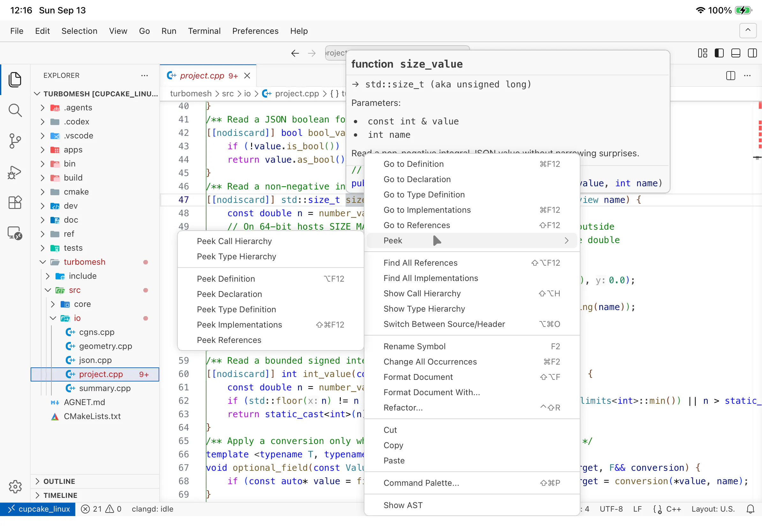This screenshot has width=762, height=532.
Task: Expand the include folder
Action: (x=94, y=276)
